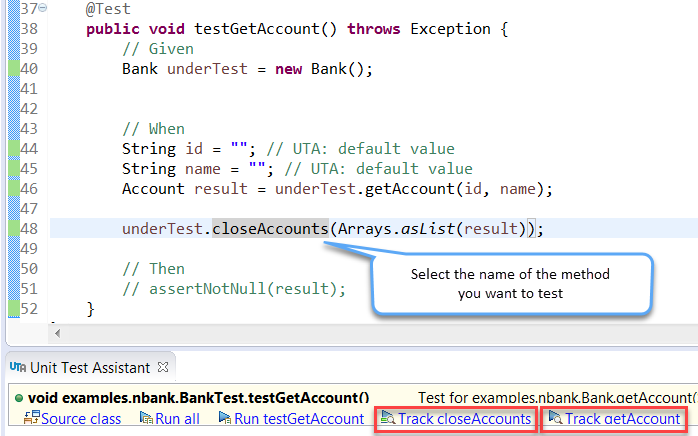Click the green status dot beside testGetAccount

(x=19, y=398)
